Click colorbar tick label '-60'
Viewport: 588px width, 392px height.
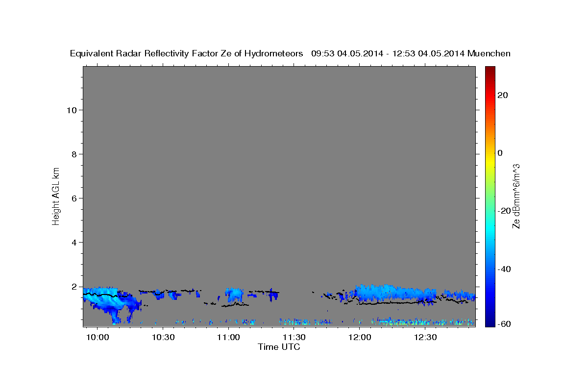click(x=503, y=324)
